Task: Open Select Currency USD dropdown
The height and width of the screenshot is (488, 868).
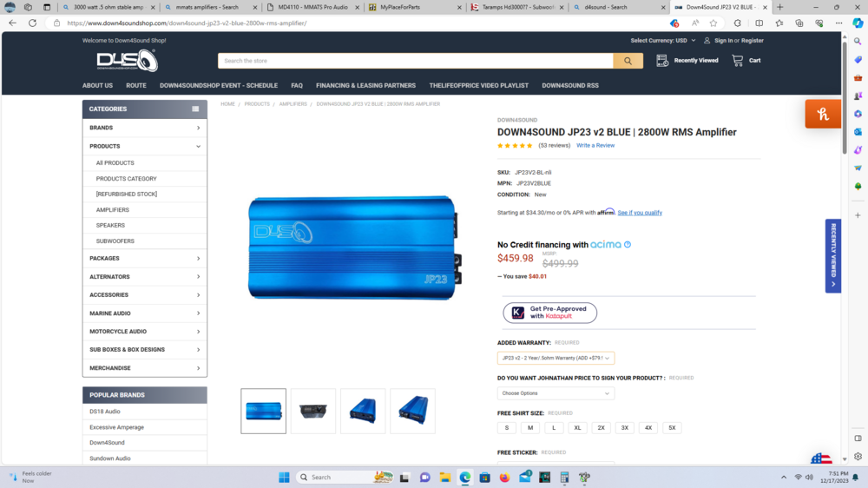Action: 662,41
